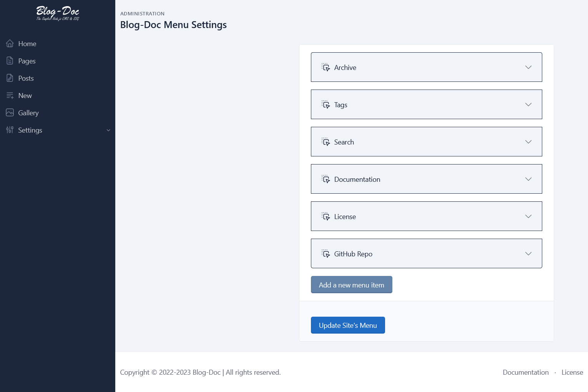Expand the License menu item chevron
Image resolution: width=588 pixels, height=392 pixels.
tap(528, 216)
